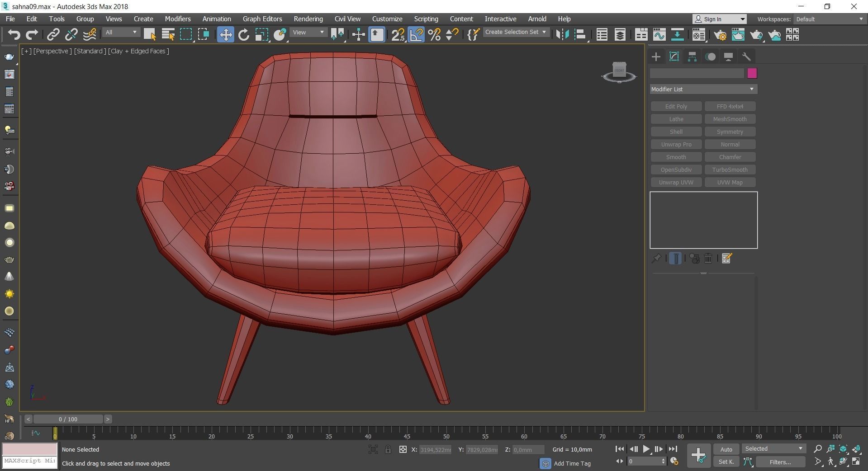Click the Undo arrow icon
Viewport: 868px width, 471px height.
click(x=14, y=34)
